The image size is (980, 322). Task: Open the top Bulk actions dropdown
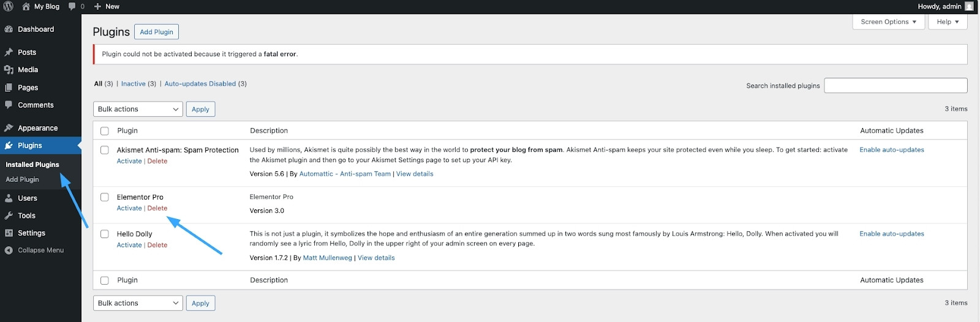coord(138,109)
